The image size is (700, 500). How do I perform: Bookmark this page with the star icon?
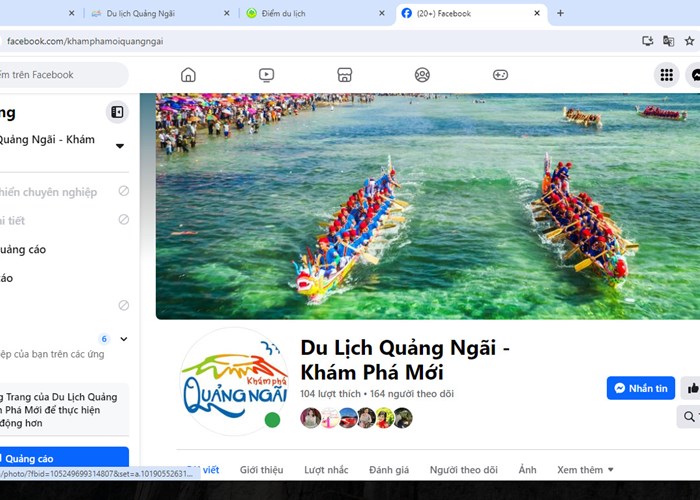click(x=689, y=41)
